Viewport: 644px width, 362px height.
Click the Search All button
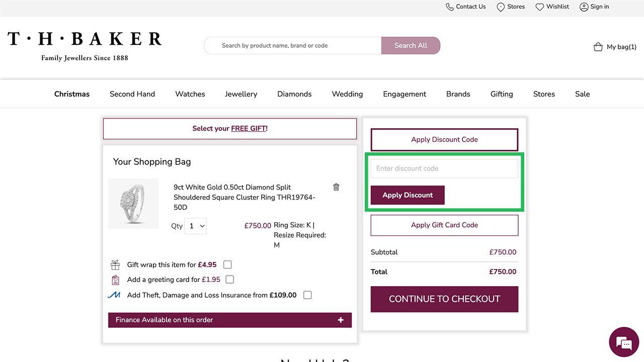point(411,45)
